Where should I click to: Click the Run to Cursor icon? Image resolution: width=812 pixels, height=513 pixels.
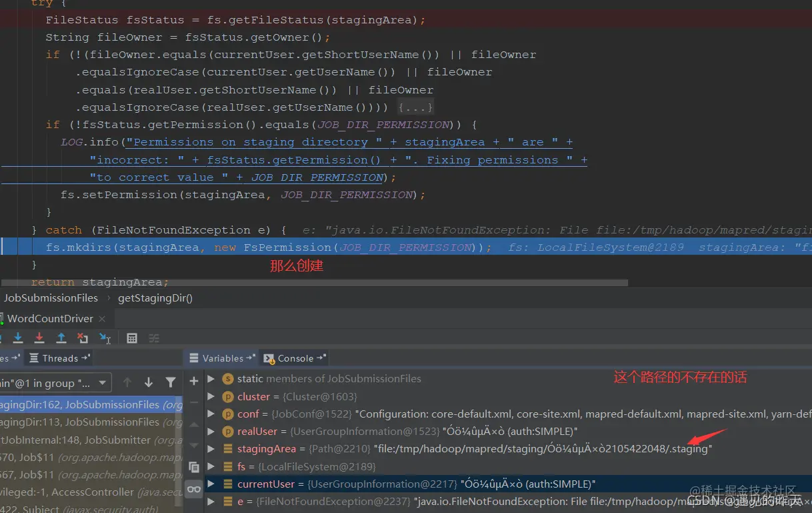click(105, 338)
